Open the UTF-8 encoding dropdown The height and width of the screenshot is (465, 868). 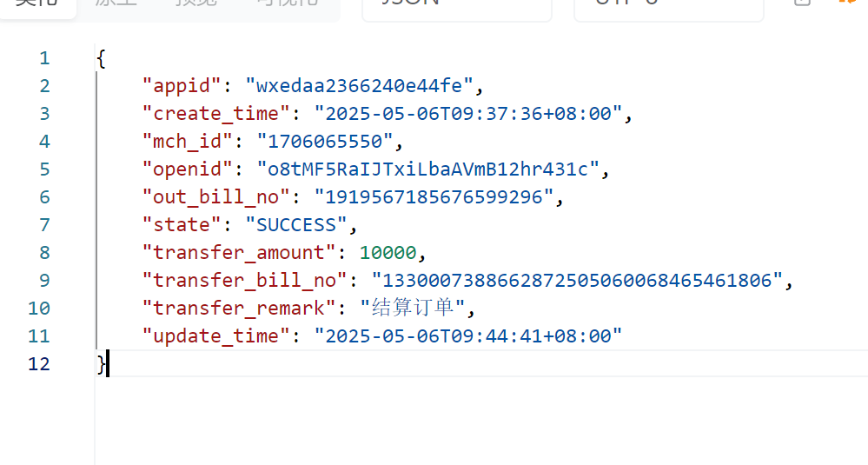(669, 7)
